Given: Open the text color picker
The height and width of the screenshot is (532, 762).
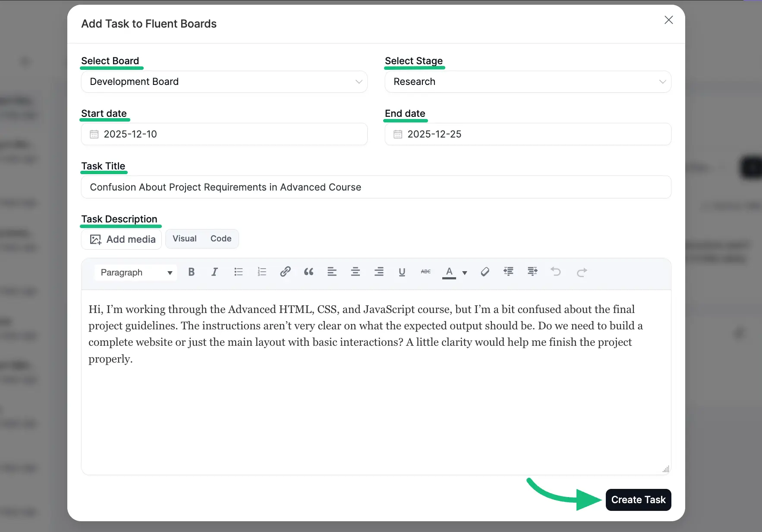Looking at the screenshot, I should point(449,272).
